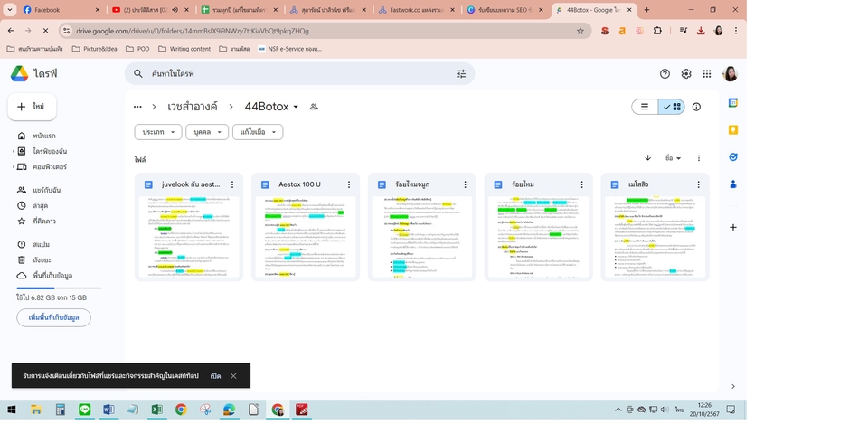
Task: Open แก้ไขเมื่อ modified filter dropdown
Action: 258,132
